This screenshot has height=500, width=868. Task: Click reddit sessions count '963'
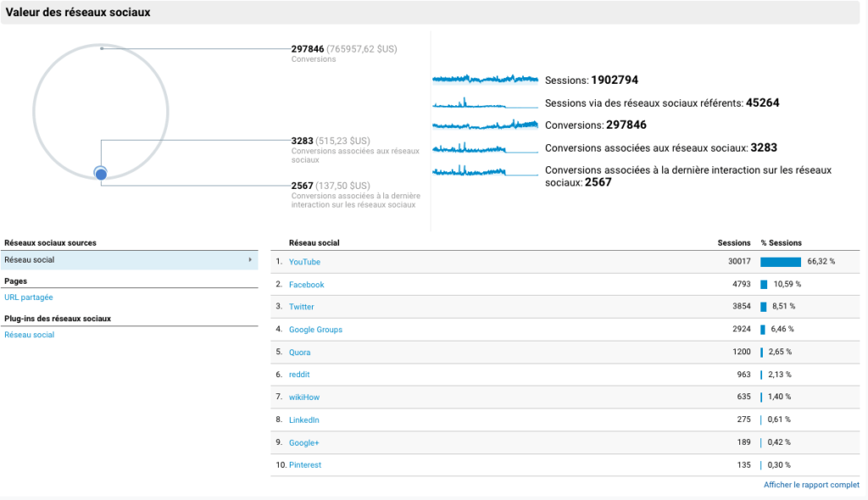click(x=743, y=375)
